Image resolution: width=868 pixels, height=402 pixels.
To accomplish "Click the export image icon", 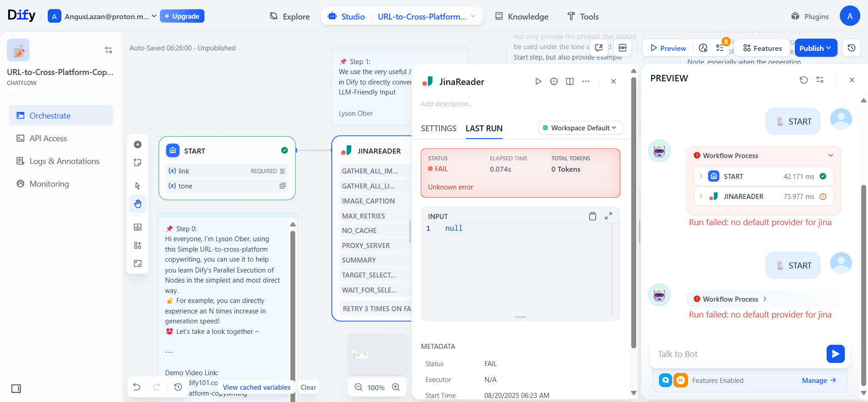I will click(138, 227).
